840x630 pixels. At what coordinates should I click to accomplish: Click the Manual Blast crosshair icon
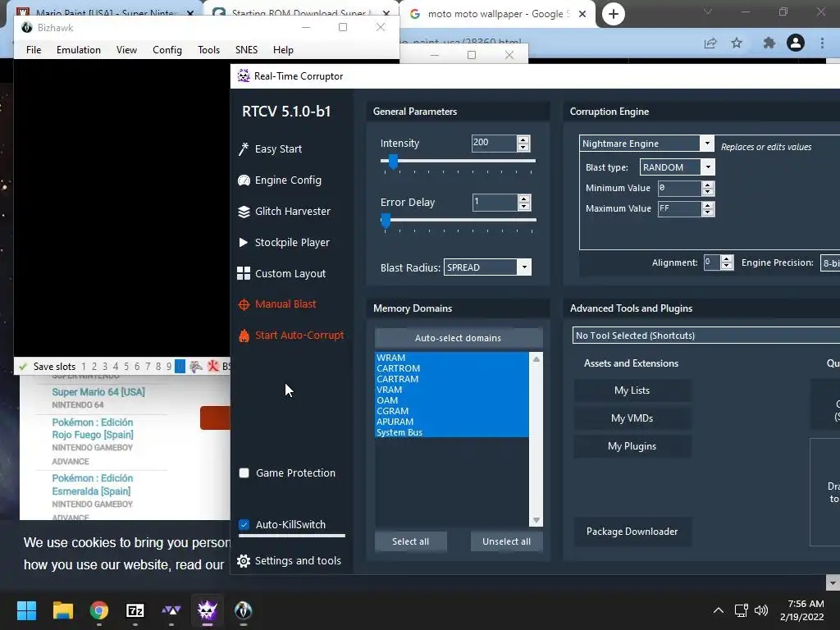coord(244,304)
